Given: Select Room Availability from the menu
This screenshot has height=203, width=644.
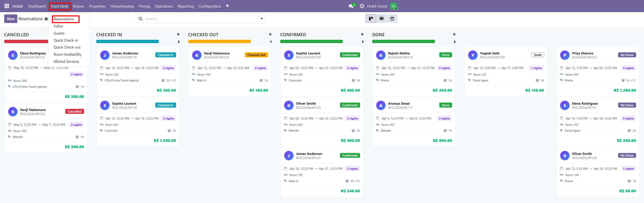Looking at the screenshot, I should 68,54.
